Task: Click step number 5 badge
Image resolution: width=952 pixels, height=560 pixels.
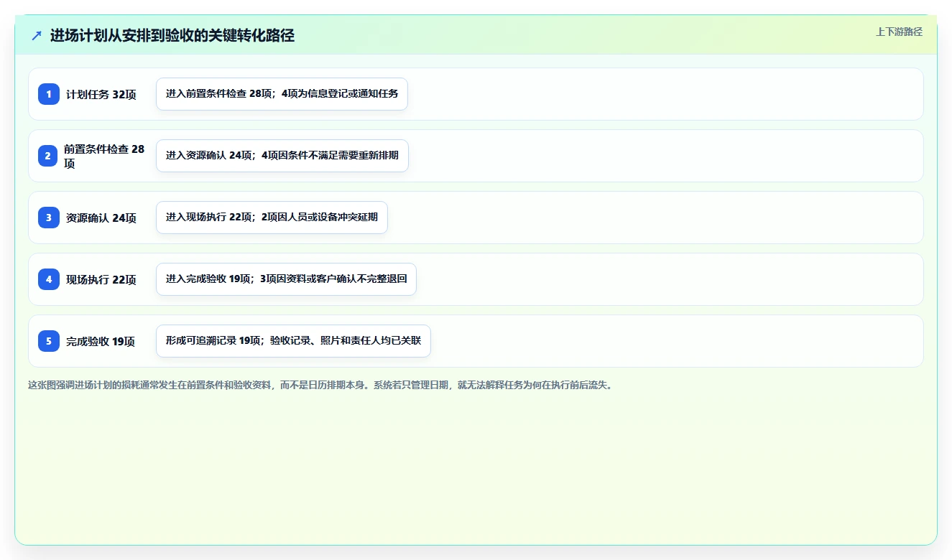Action: coord(49,341)
